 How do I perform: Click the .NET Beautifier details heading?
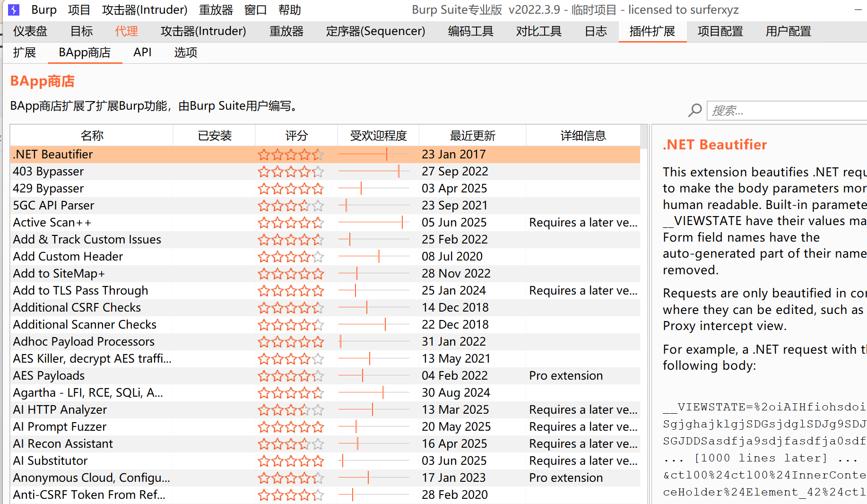click(x=715, y=145)
